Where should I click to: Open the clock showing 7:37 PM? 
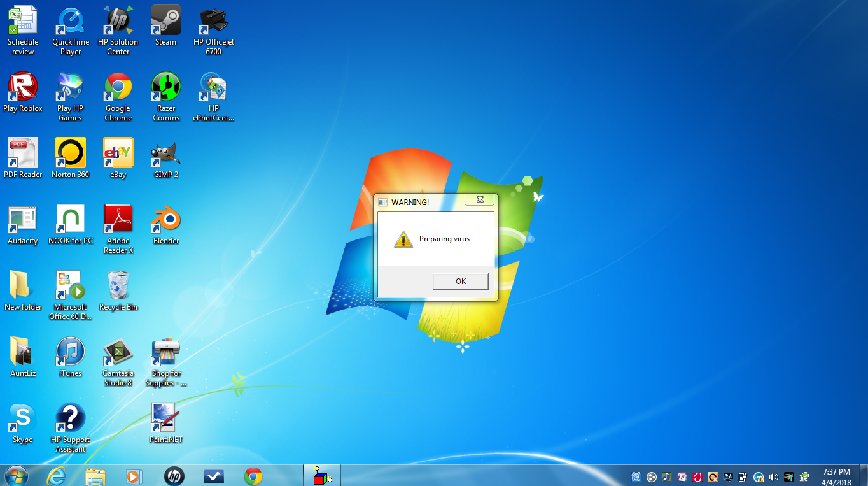point(836,476)
